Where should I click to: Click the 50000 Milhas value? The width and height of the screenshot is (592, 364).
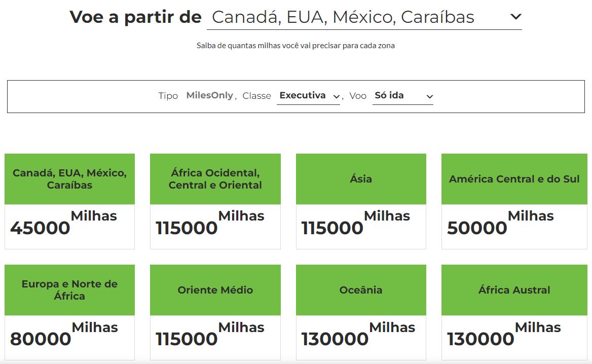coord(500,223)
